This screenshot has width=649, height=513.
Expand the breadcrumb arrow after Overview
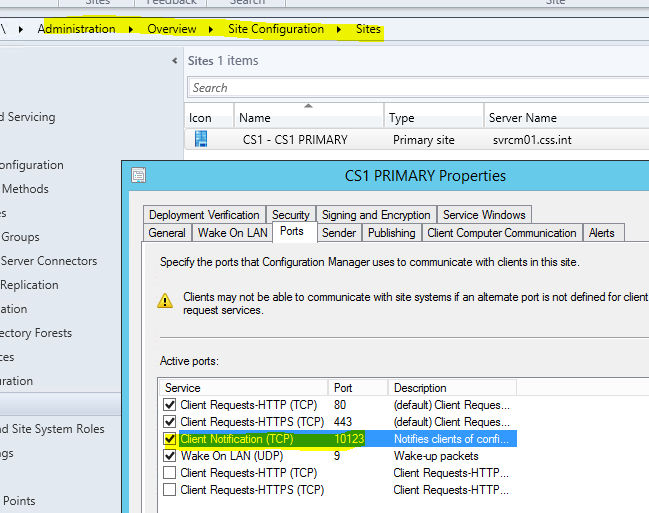tap(211, 29)
